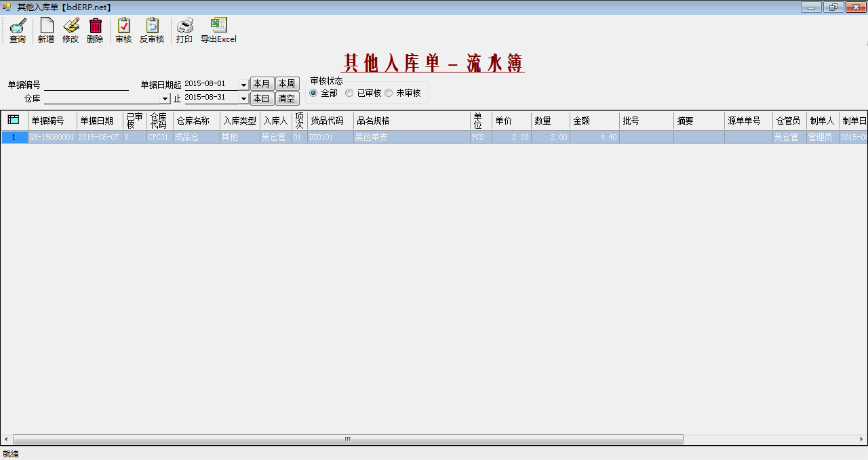
Task: Sort by 单据日期 column header
Action: (100, 121)
